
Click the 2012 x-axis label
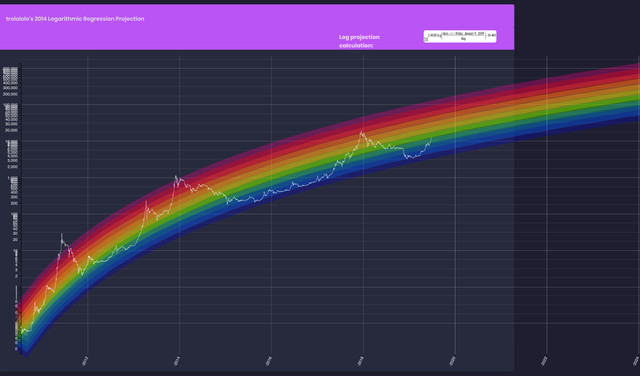click(x=85, y=361)
